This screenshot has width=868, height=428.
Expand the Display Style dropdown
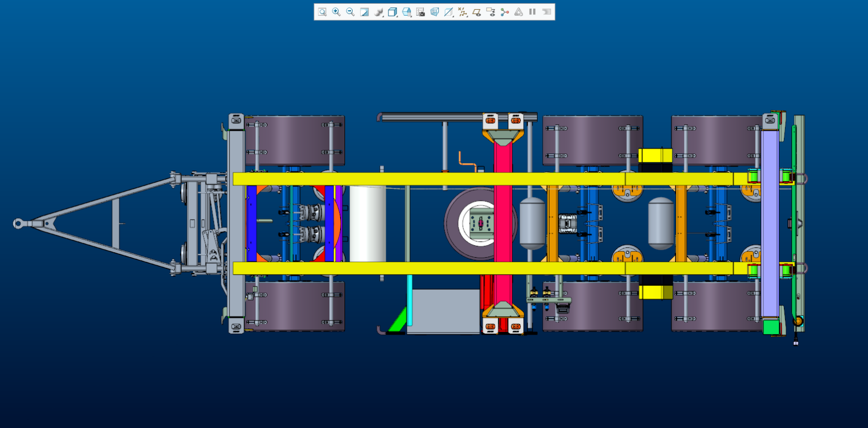click(x=393, y=12)
